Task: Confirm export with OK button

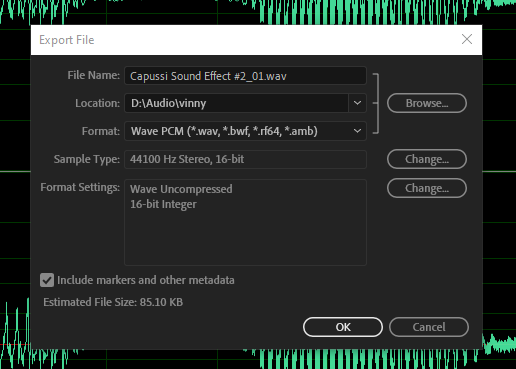Action: (x=343, y=327)
